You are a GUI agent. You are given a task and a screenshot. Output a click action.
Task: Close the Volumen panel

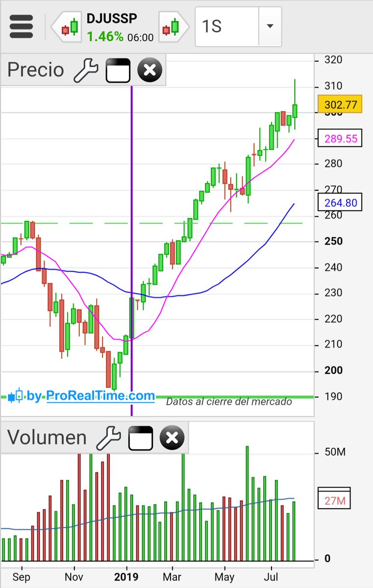point(172,438)
